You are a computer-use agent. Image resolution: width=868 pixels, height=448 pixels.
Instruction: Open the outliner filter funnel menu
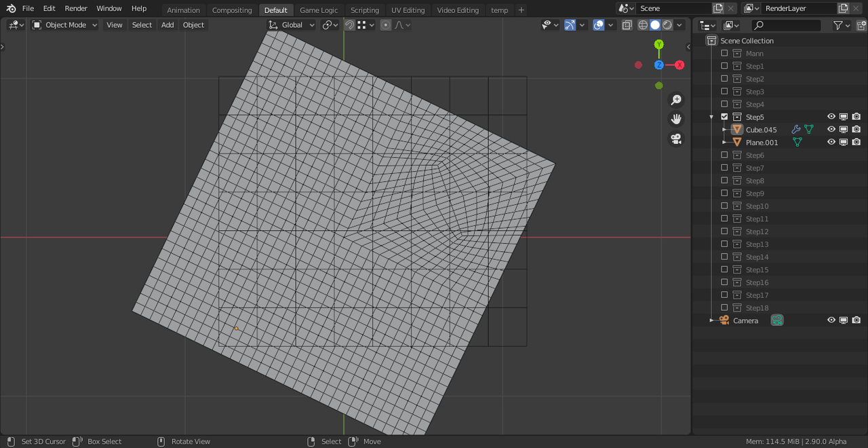[841, 25]
